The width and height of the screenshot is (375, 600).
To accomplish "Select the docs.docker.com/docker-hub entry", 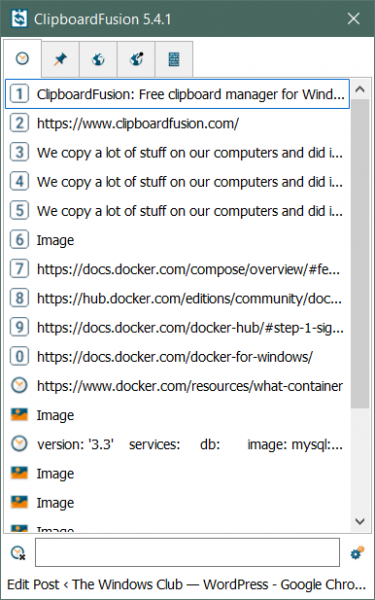I will point(177,327).
